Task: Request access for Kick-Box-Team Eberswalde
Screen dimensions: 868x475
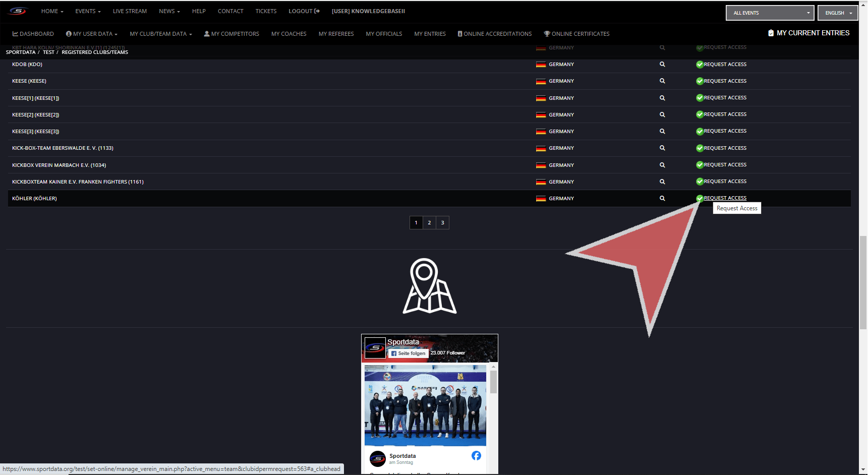Action: pos(725,148)
